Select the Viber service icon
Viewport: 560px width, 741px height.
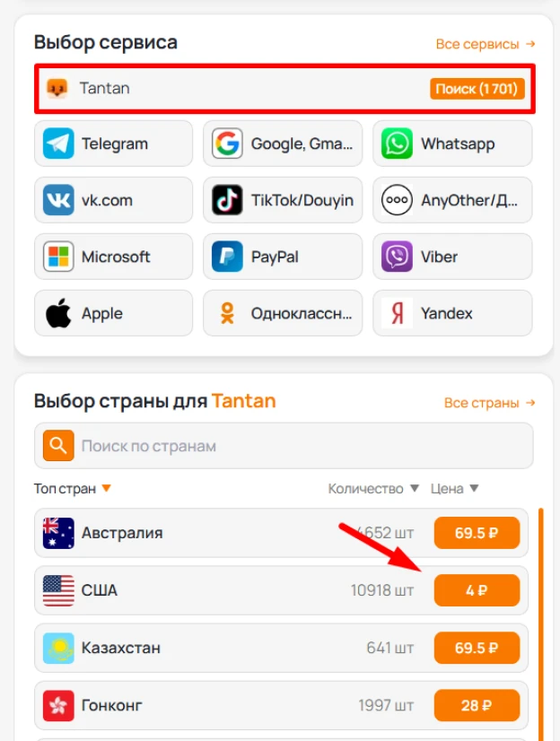pos(397,257)
